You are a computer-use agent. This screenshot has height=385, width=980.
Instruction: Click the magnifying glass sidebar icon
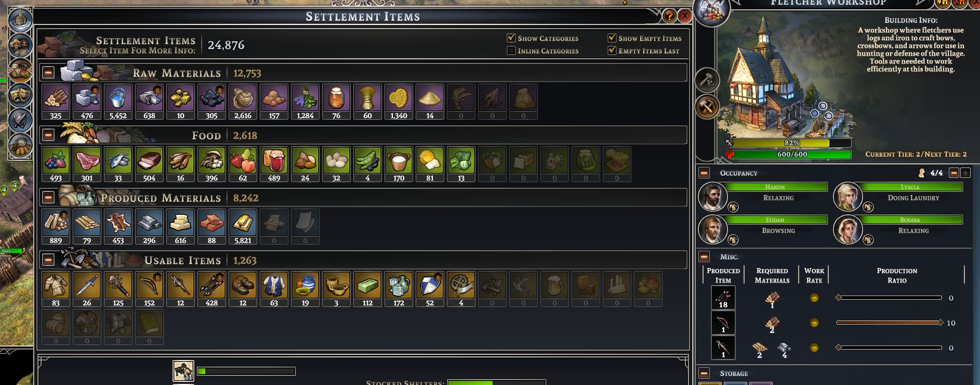click(x=20, y=145)
